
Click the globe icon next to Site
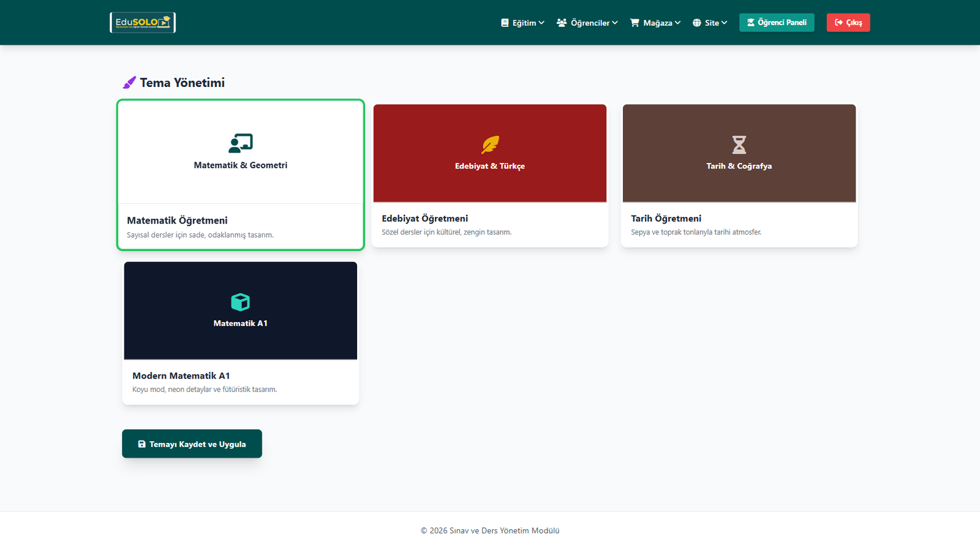[x=696, y=23]
